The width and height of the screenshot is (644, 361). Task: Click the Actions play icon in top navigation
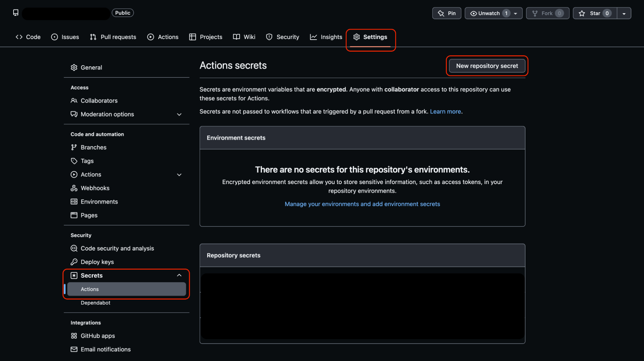click(150, 37)
